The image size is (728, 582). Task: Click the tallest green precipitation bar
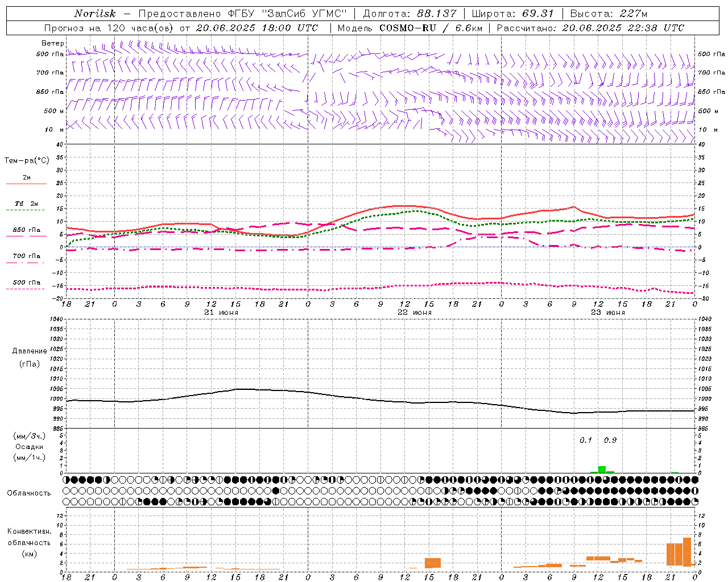tap(602, 469)
